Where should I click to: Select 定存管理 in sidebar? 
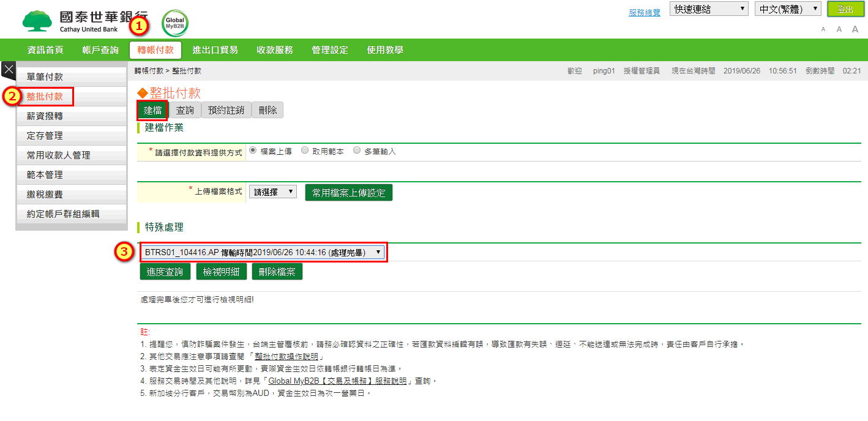pyautogui.click(x=71, y=136)
